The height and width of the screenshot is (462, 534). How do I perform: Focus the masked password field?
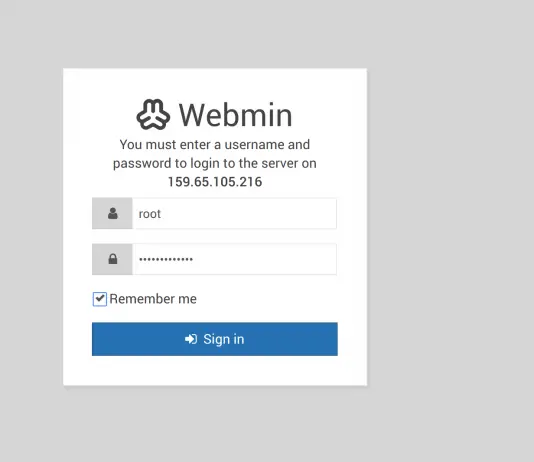pos(235,259)
